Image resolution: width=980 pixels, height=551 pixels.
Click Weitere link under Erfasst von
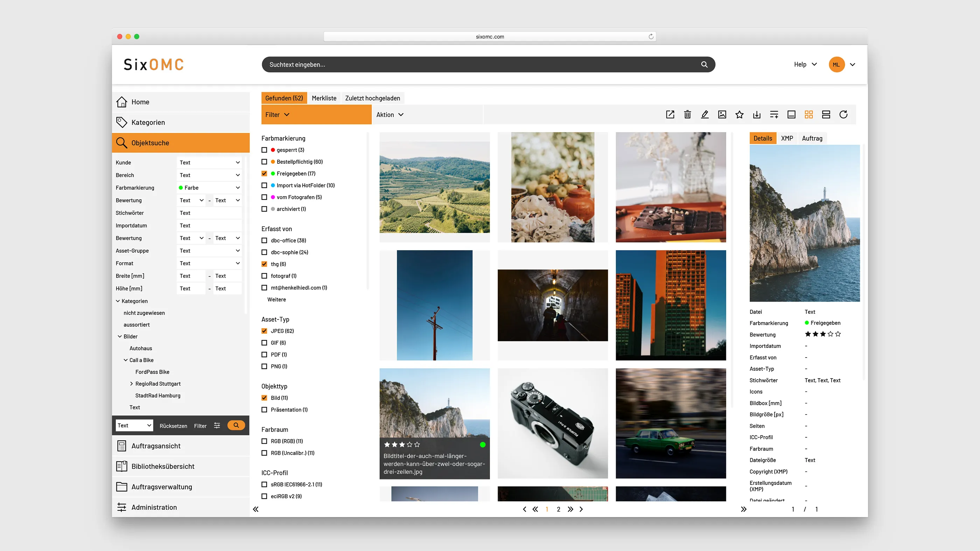276,300
